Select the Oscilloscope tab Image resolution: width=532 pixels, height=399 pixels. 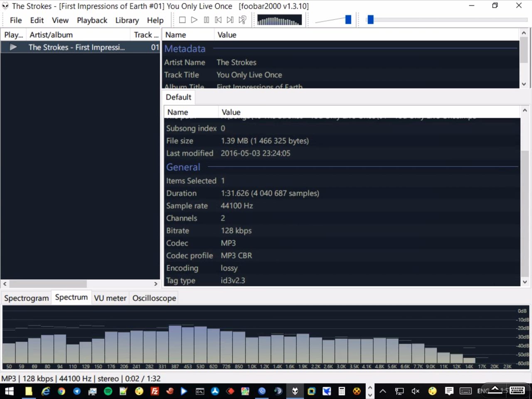click(154, 298)
